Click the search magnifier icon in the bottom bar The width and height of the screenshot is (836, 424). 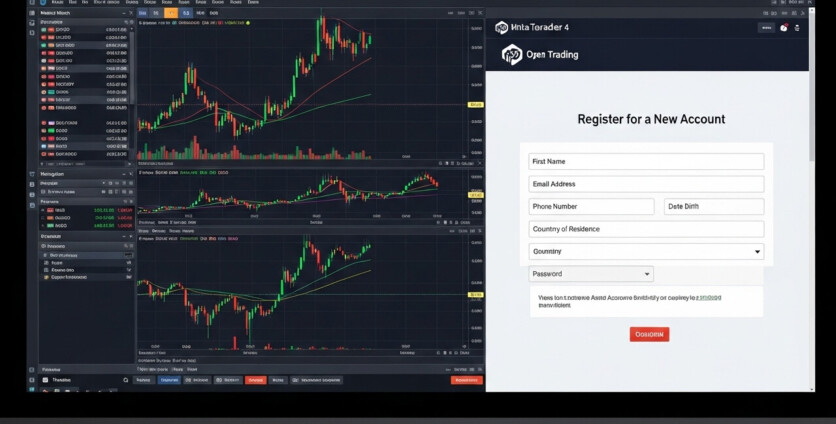point(126,380)
